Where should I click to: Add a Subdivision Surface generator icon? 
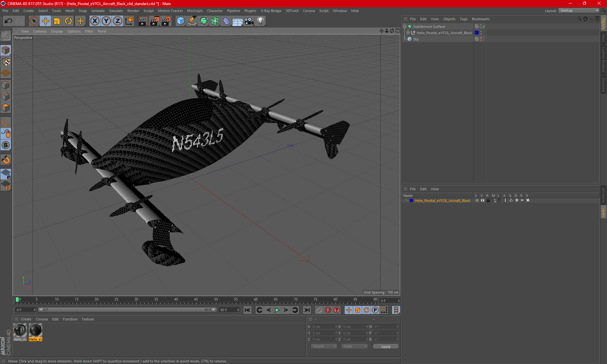(204, 21)
